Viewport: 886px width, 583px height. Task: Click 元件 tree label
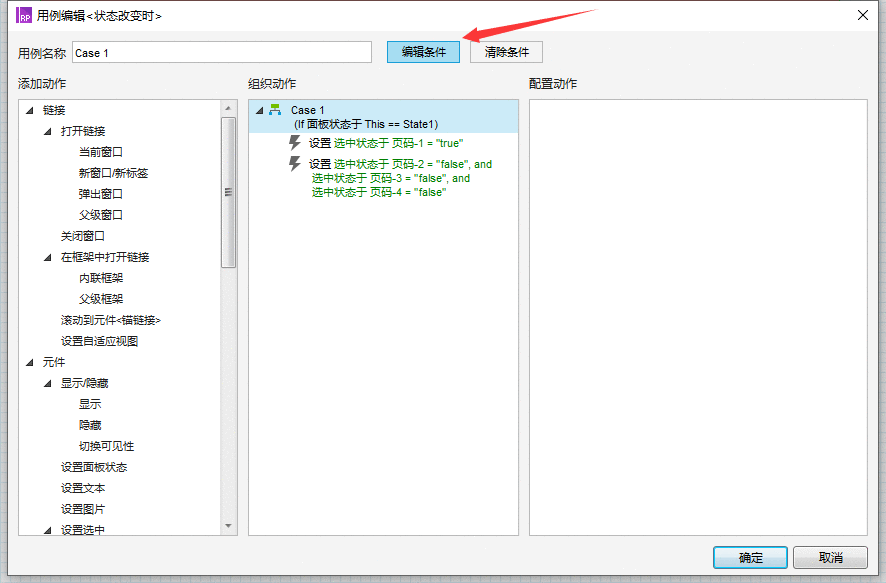[54, 362]
